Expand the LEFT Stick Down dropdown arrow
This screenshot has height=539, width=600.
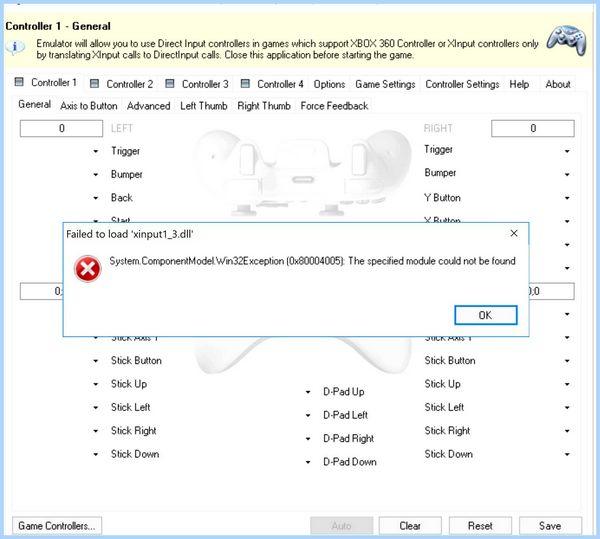96,454
